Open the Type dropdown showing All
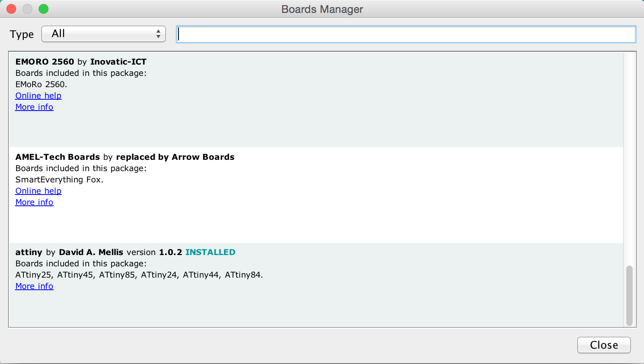This screenshot has height=364, width=644. click(104, 34)
